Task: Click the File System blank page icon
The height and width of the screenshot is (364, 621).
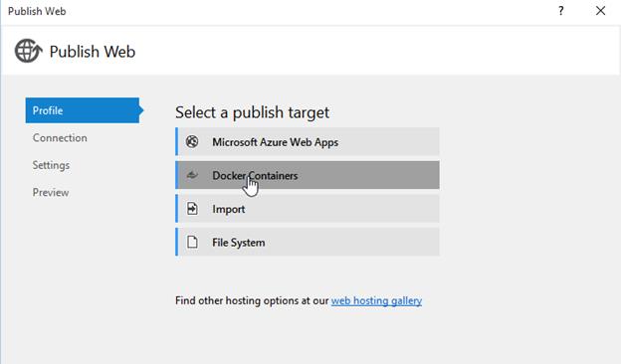Action: pyautogui.click(x=192, y=242)
